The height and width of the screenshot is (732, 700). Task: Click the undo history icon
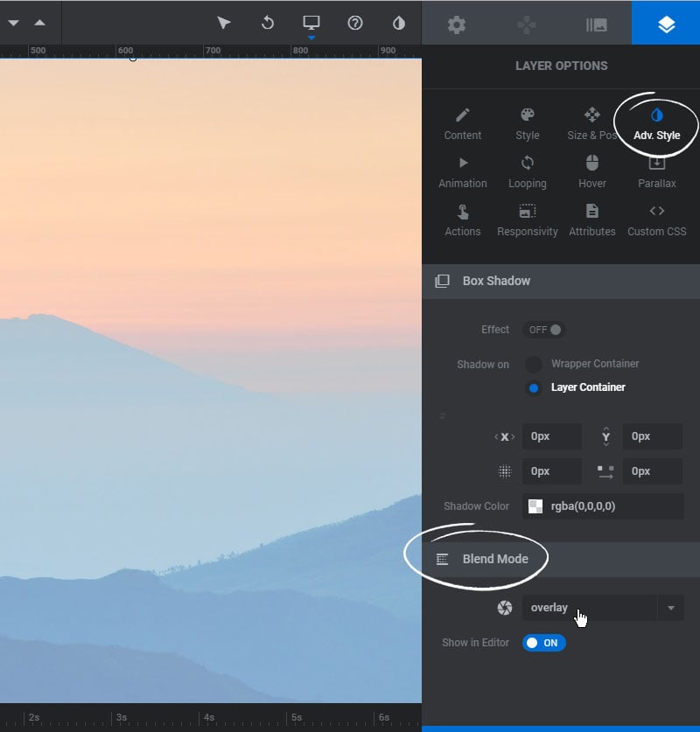(x=268, y=23)
